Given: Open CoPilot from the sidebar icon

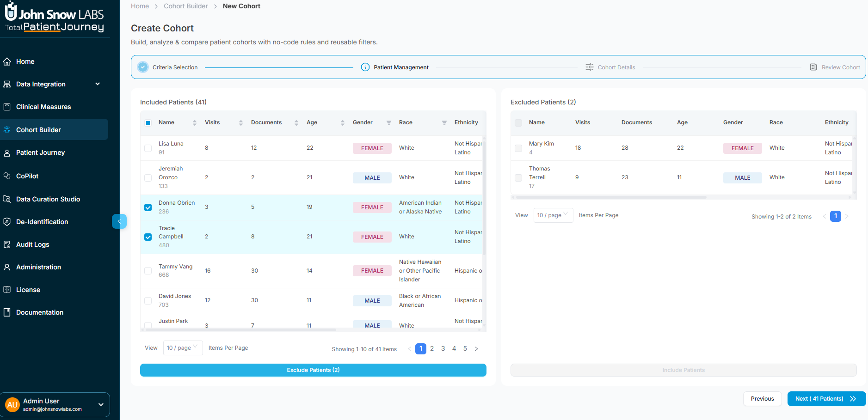Looking at the screenshot, I should click(x=7, y=176).
